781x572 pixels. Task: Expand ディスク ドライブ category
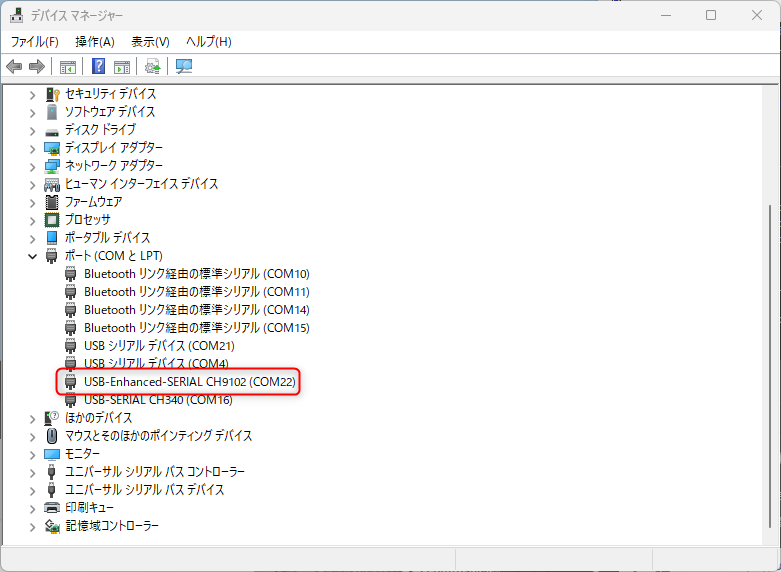[32, 131]
